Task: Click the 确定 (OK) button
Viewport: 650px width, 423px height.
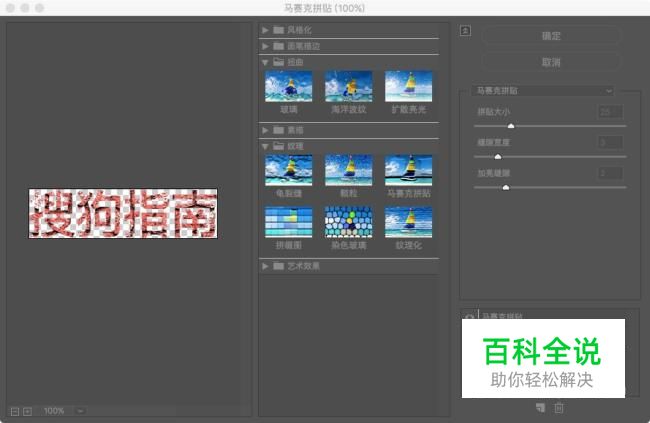Action: click(551, 36)
